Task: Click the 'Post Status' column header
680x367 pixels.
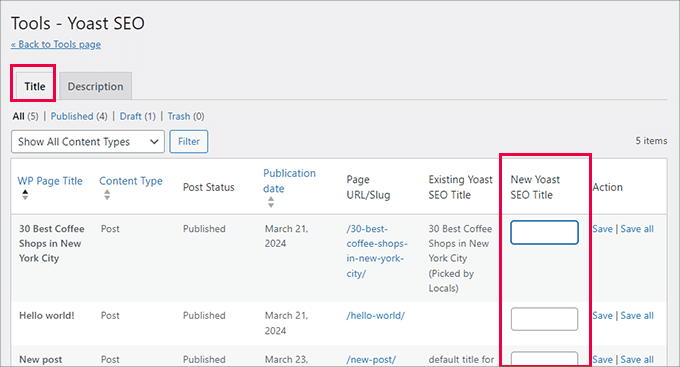Action: point(209,187)
